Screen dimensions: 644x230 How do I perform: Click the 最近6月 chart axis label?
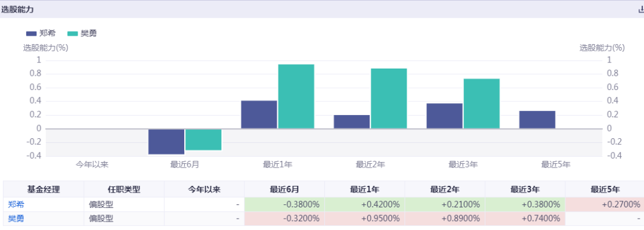click(x=185, y=165)
